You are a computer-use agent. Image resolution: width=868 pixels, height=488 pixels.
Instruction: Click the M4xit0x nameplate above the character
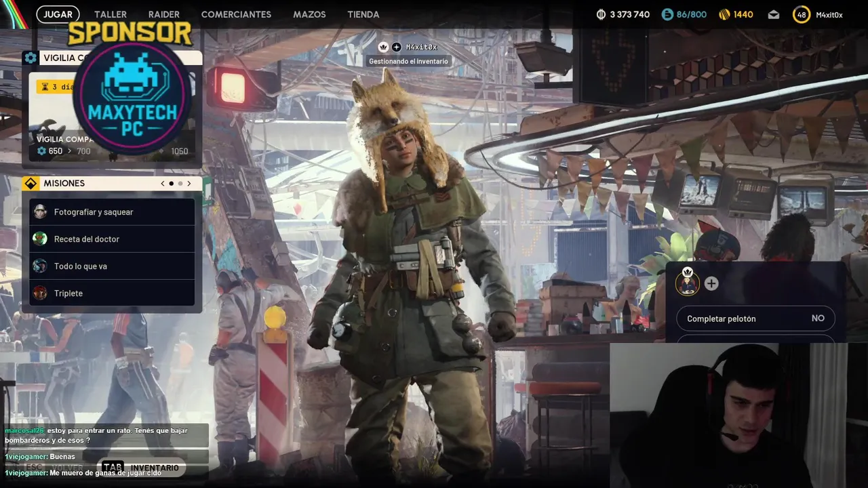click(x=421, y=47)
